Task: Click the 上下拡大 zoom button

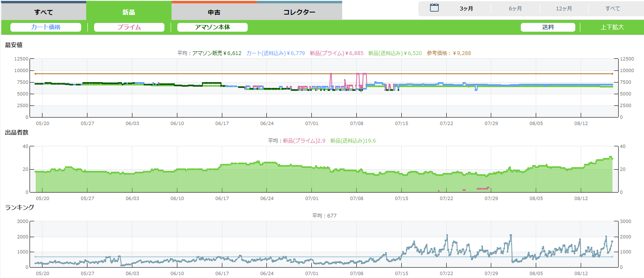Action: point(612,27)
